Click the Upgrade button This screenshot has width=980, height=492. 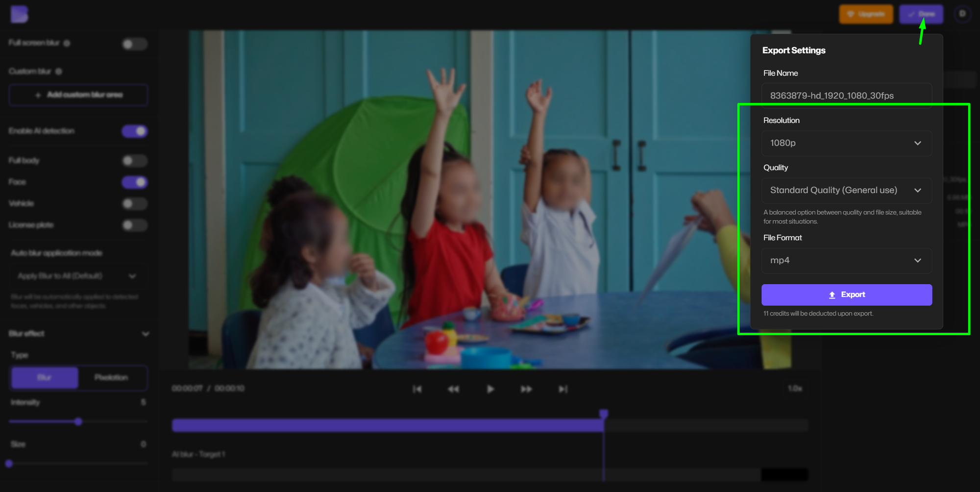866,14
